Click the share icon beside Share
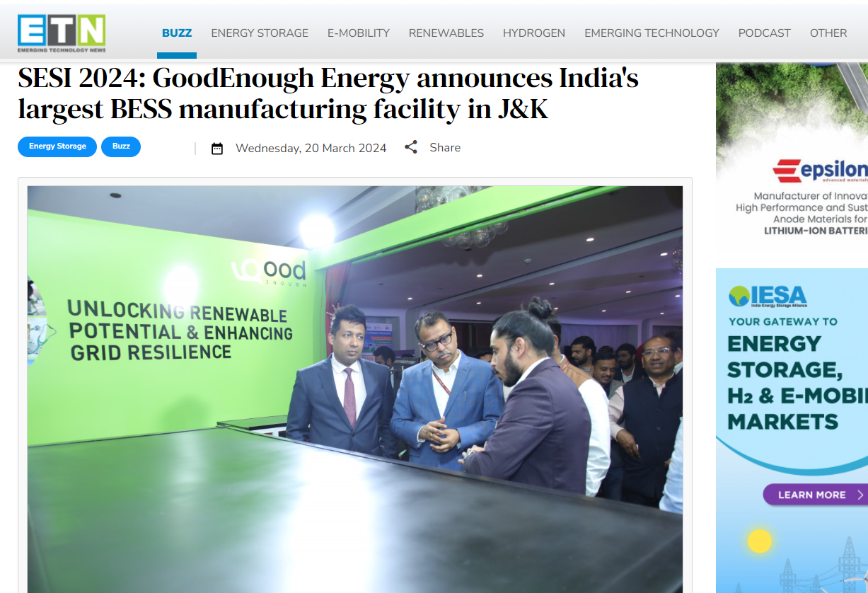This screenshot has width=868, height=593. pos(411,147)
